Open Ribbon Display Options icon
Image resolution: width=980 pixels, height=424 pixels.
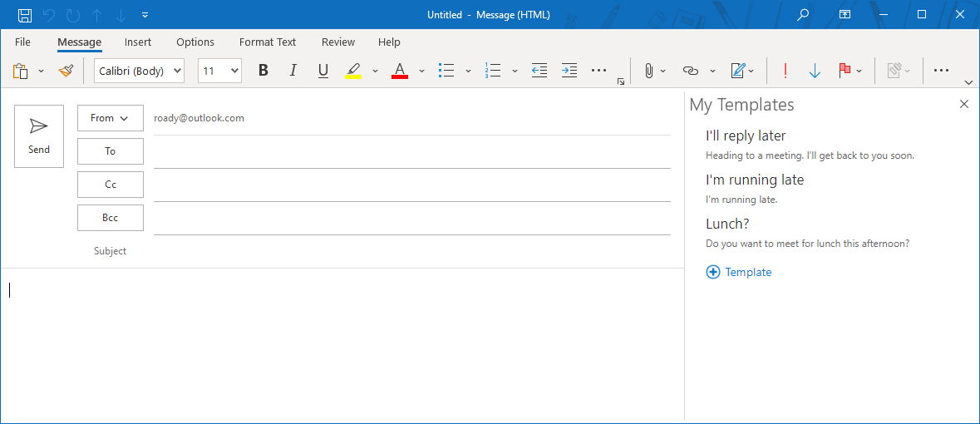(x=845, y=15)
